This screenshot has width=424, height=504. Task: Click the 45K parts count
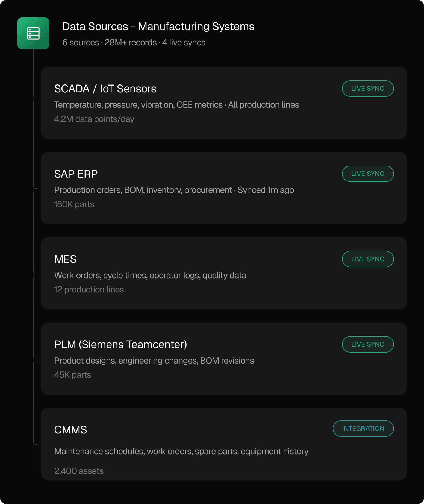coord(72,375)
